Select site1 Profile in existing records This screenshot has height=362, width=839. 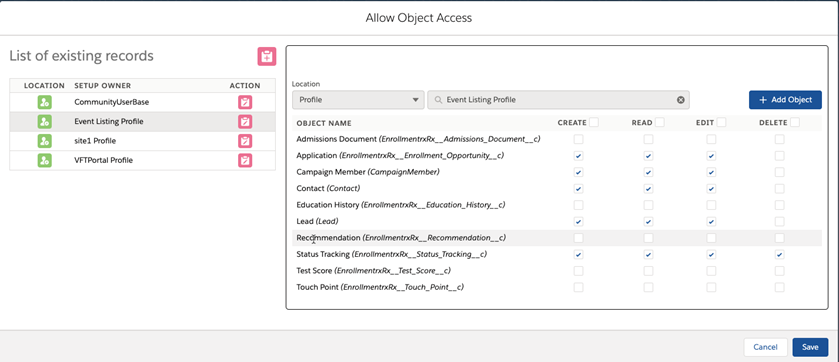[142, 141]
